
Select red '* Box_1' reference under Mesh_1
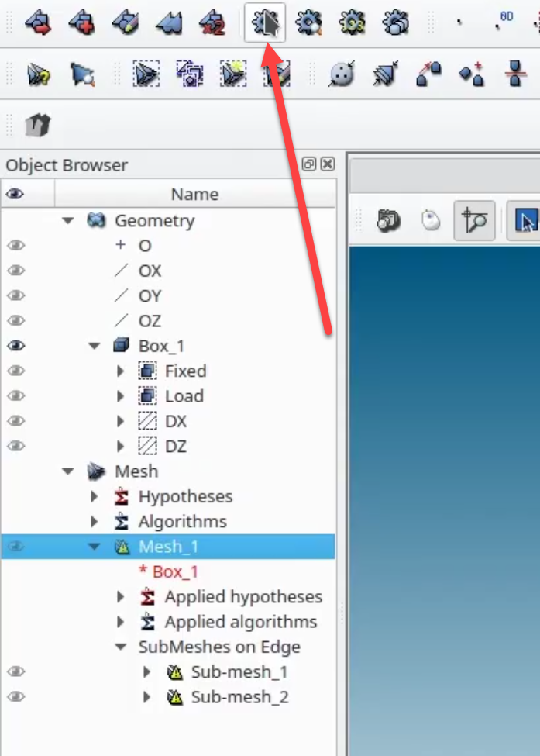168,571
